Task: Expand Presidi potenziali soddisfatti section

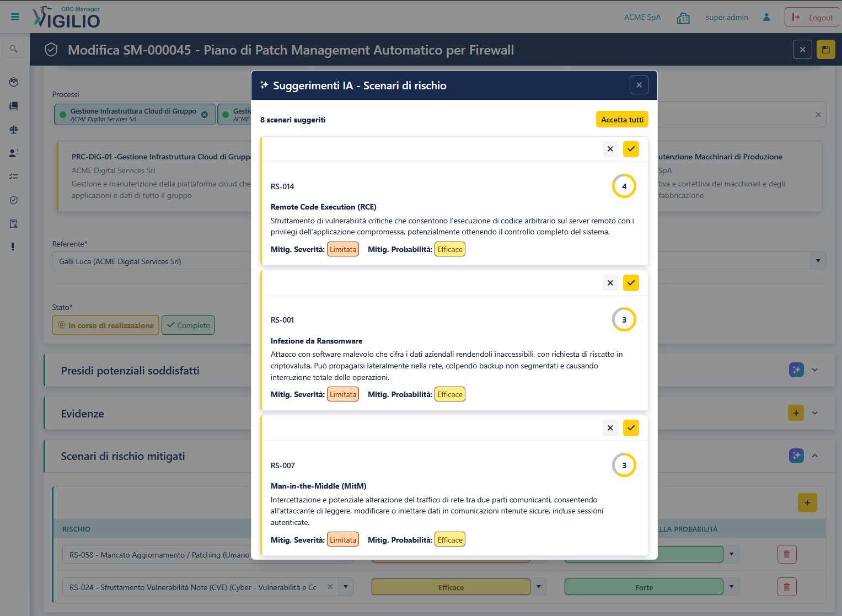Action: [x=815, y=370]
